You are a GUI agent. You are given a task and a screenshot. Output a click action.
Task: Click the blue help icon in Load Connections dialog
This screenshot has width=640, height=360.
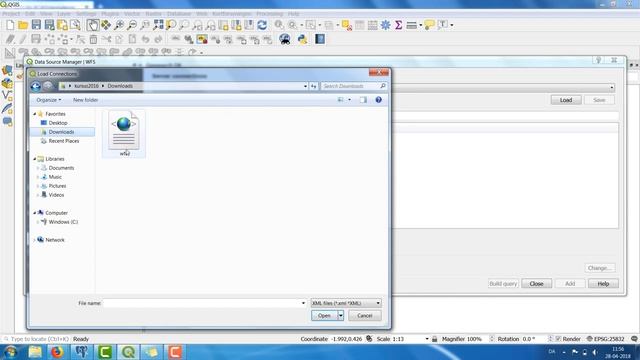point(378,100)
